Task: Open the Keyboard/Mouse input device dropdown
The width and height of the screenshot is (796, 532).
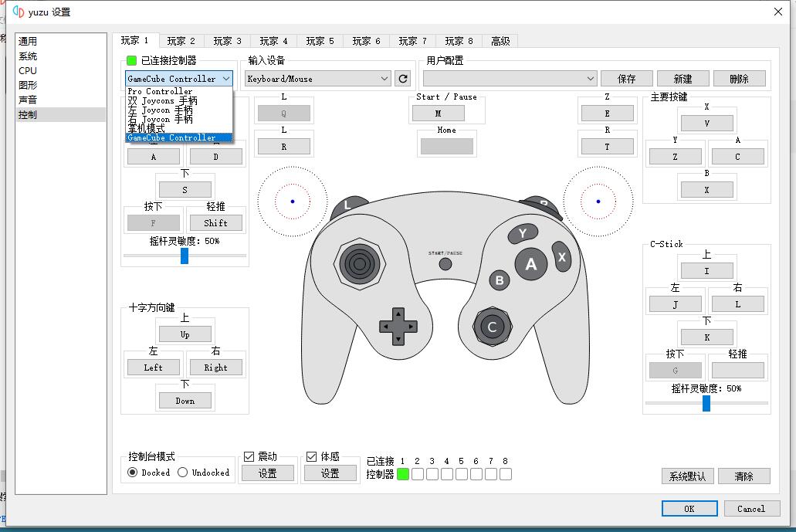Action: click(x=318, y=79)
